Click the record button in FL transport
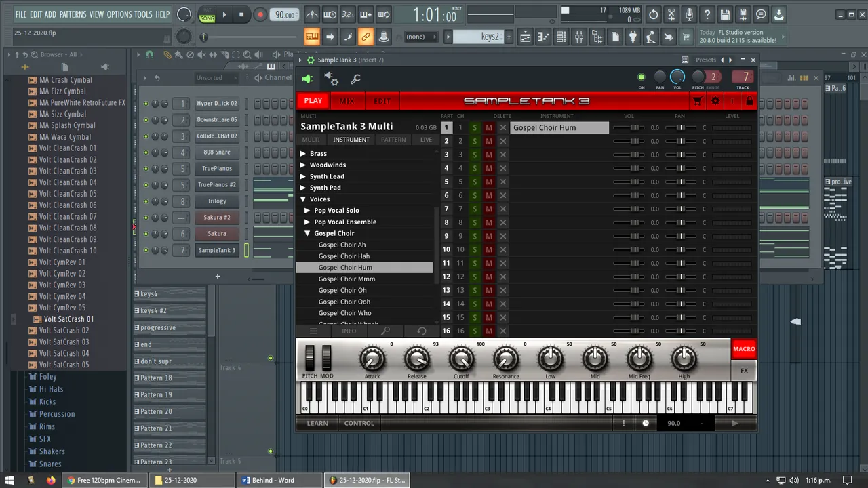Image resolution: width=868 pixels, height=488 pixels. coord(260,14)
